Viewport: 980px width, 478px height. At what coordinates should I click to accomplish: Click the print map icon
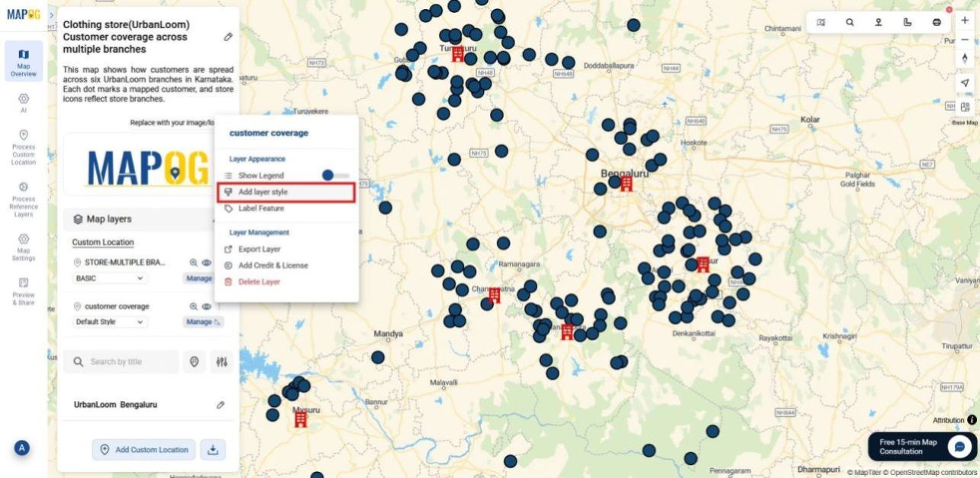[x=936, y=22]
